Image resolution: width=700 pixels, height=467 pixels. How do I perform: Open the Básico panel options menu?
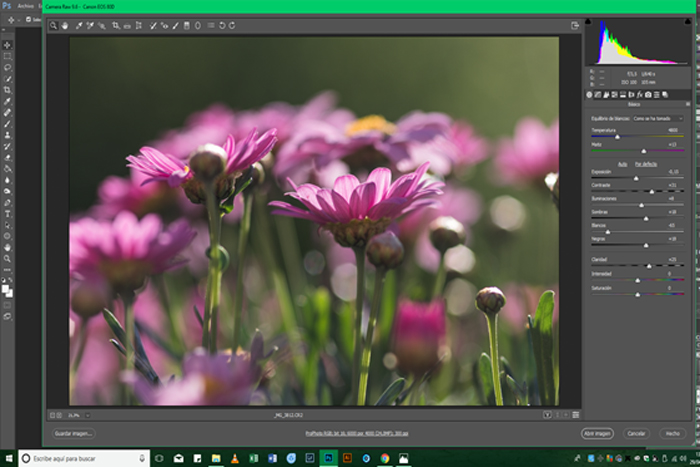coord(687,104)
